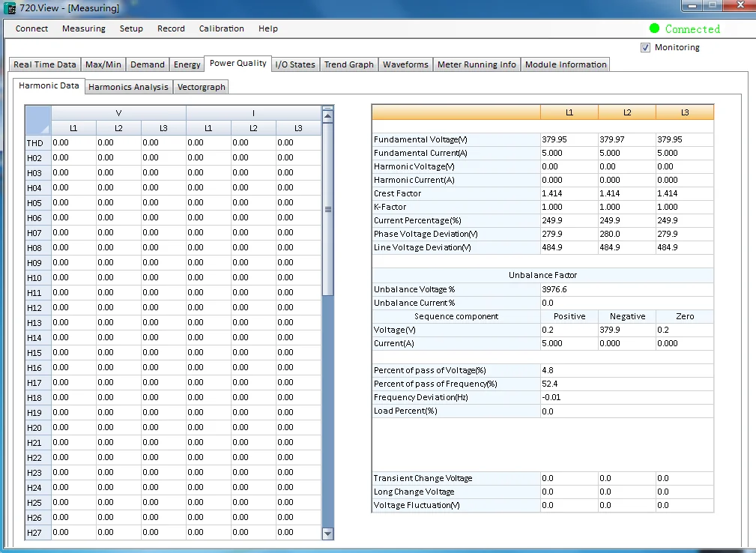Screen dimensions: 756x553
Task: Switch to the Max/Min tab
Action: click(103, 64)
